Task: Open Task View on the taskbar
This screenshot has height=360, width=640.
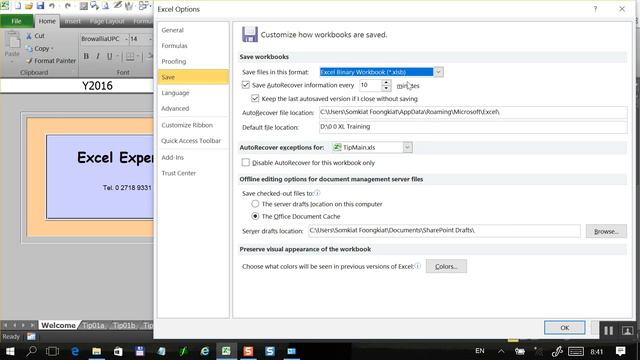Action: 52,351
